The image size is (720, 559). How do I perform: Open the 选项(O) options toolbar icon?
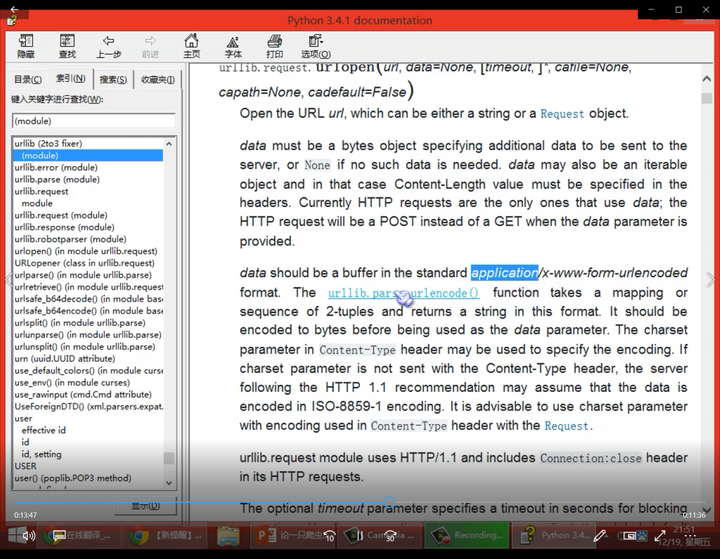[x=316, y=46]
